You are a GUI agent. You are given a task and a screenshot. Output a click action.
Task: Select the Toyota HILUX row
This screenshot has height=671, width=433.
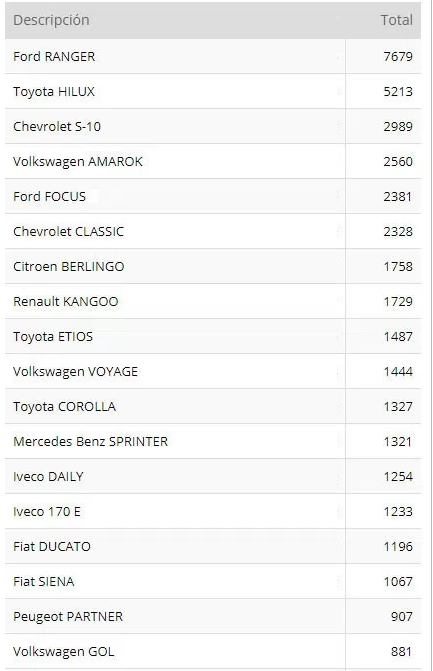coord(213,91)
